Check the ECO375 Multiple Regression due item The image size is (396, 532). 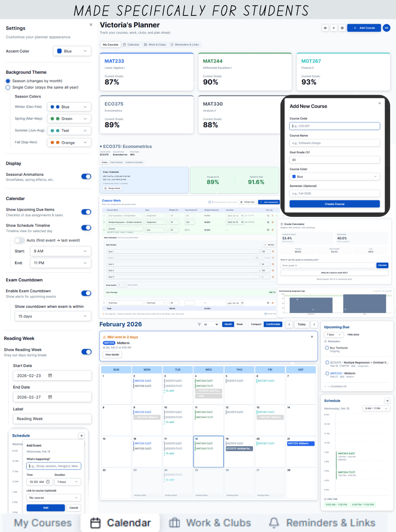(x=327, y=362)
